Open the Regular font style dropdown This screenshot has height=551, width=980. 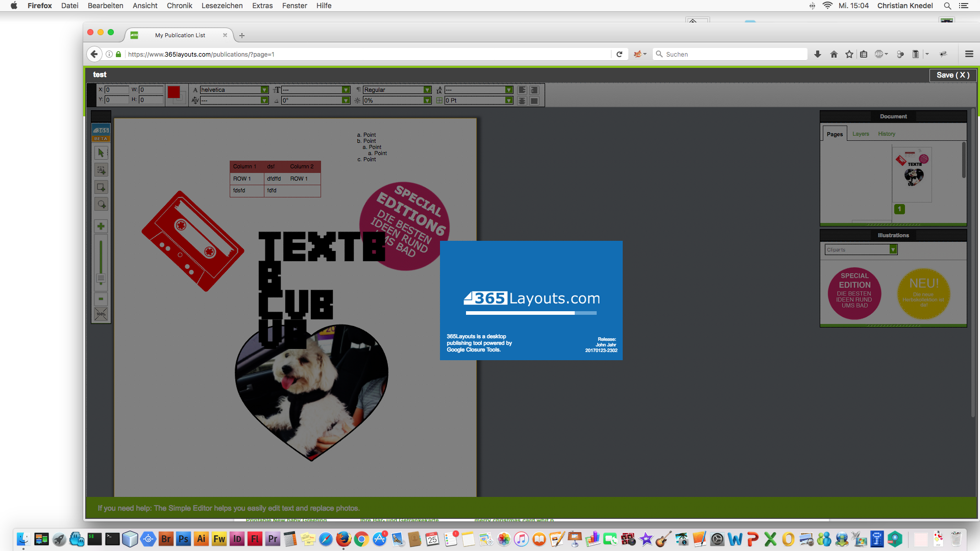pos(427,90)
